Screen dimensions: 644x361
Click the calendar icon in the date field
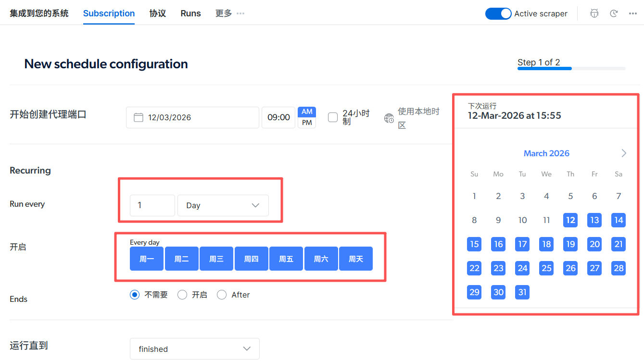click(x=138, y=117)
